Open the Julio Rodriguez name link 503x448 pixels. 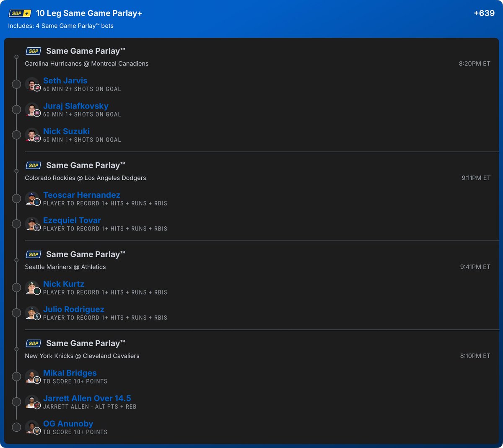click(x=74, y=309)
